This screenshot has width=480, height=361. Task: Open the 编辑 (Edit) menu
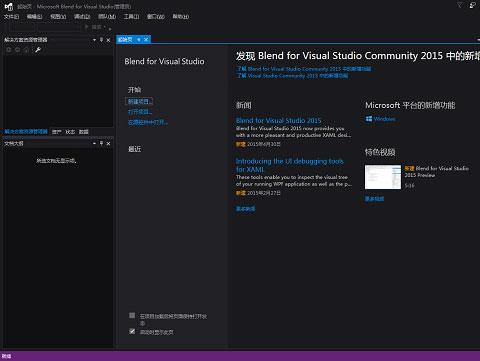tap(34, 16)
